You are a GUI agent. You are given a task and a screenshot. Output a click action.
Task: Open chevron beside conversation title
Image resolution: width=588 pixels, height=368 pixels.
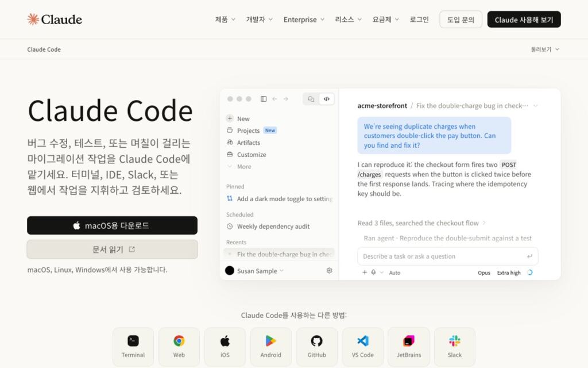[536, 106]
